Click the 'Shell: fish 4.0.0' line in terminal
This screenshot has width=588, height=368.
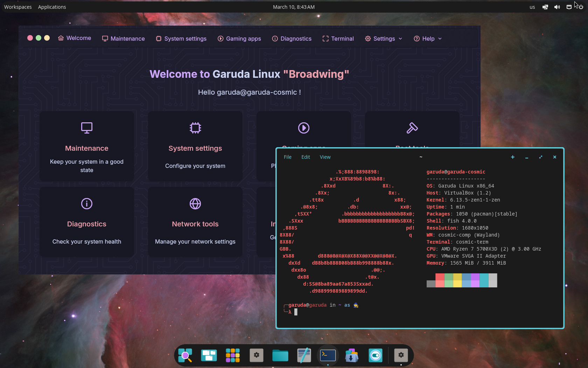pyautogui.click(x=451, y=221)
